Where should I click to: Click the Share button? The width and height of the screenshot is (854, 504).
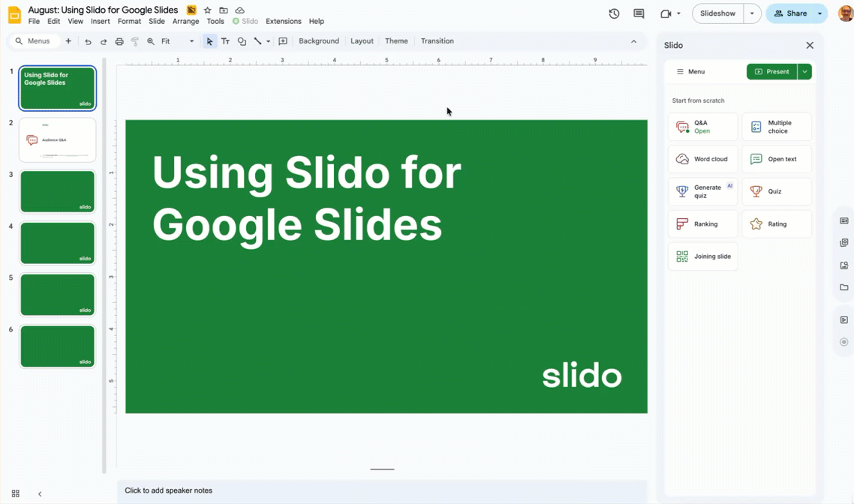coord(790,13)
